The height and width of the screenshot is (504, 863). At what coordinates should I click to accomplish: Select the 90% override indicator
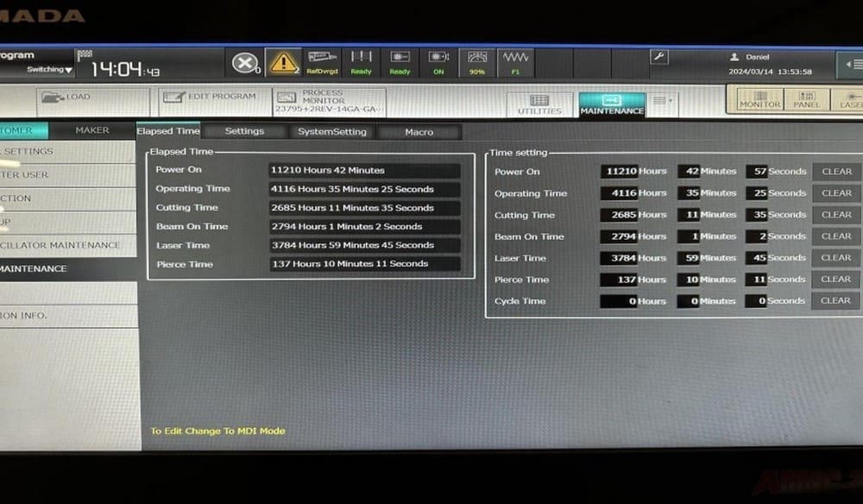[477, 63]
